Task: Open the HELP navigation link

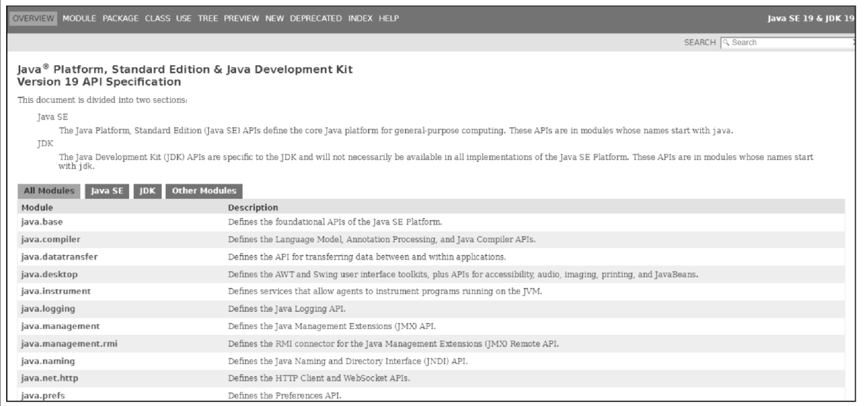Action: (x=389, y=18)
